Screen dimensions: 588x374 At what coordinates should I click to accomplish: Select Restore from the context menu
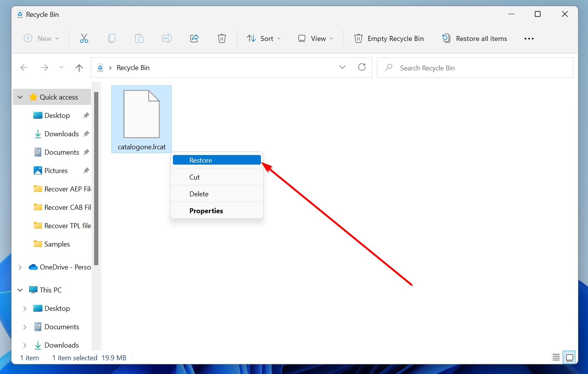click(x=217, y=160)
